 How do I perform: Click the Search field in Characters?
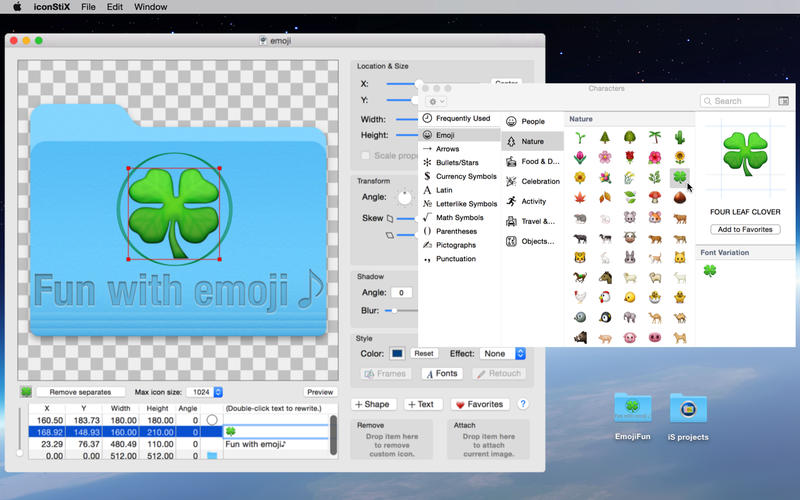click(x=735, y=101)
